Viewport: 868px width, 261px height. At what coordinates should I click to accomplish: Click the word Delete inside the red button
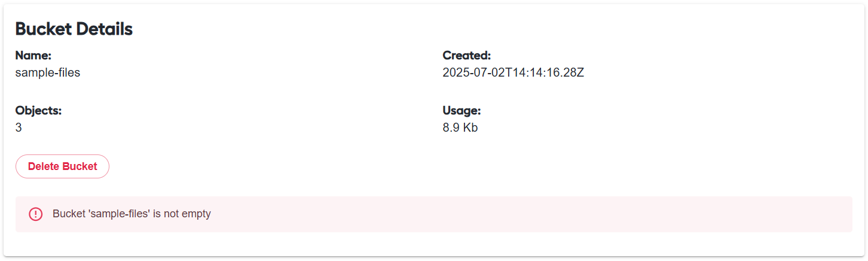click(x=44, y=166)
